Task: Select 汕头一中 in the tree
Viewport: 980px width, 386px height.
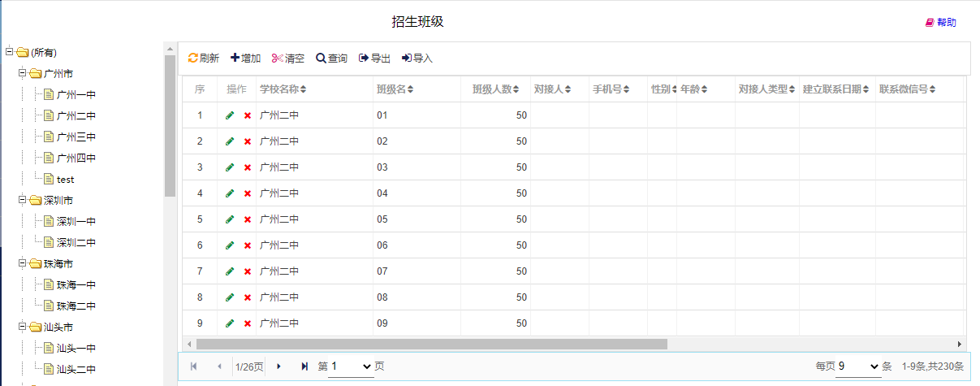Action: (76, 348)
